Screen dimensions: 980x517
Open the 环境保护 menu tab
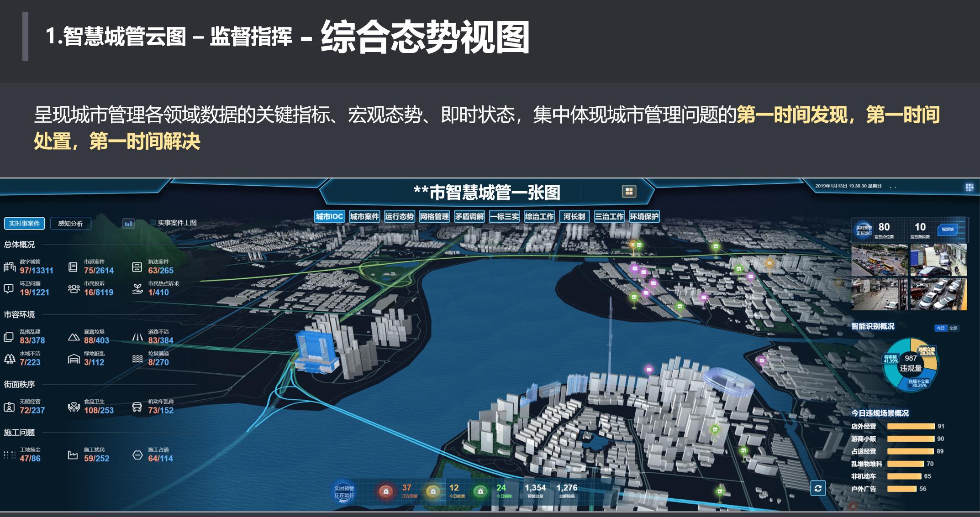coord(644,216)
